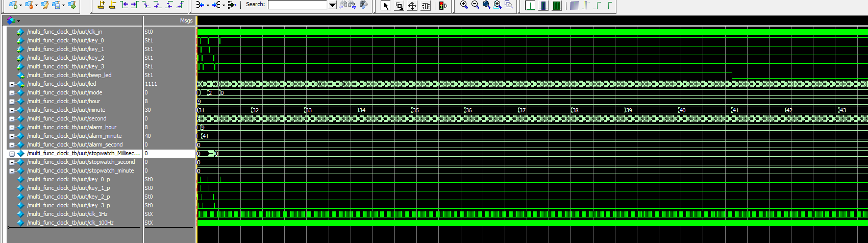Open the Search field history dropdown
Image resolution: width=868 pixels, height=243 pixels.
332,5
